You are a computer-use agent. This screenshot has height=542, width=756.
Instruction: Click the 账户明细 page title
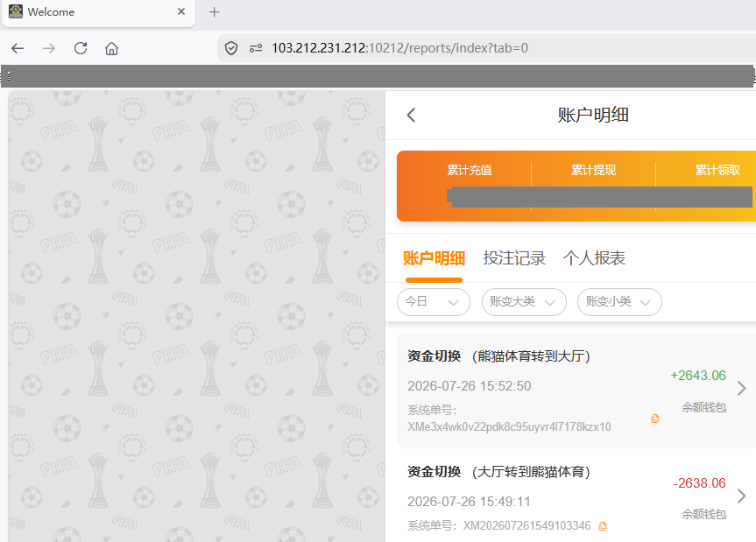point(593,116)
